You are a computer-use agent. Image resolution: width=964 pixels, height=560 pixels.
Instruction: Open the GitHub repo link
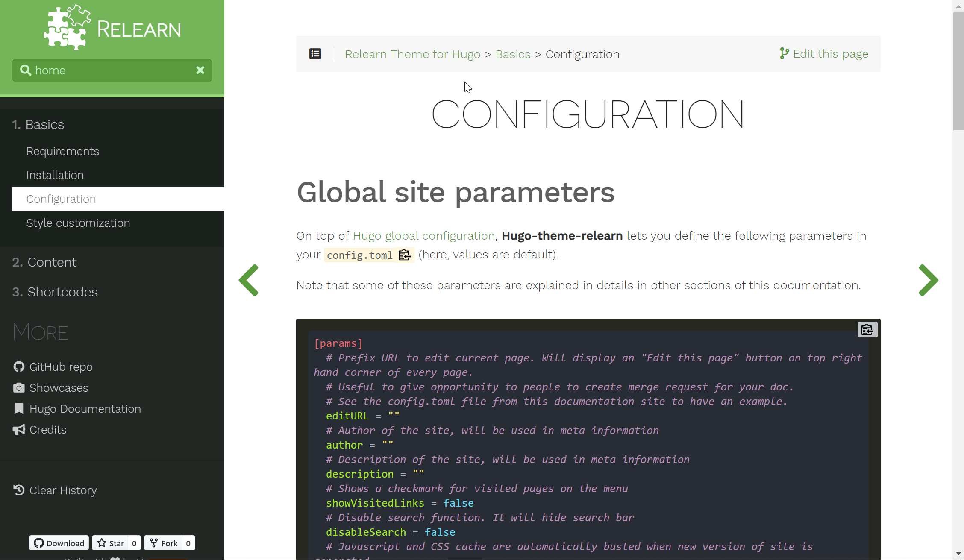click(x=61, y=367)
